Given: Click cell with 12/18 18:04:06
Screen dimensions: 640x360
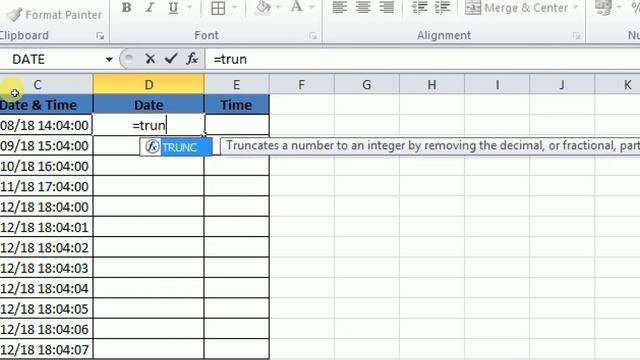Looking at the screenshot, I should pyautogui.click(x=46, y=329).
